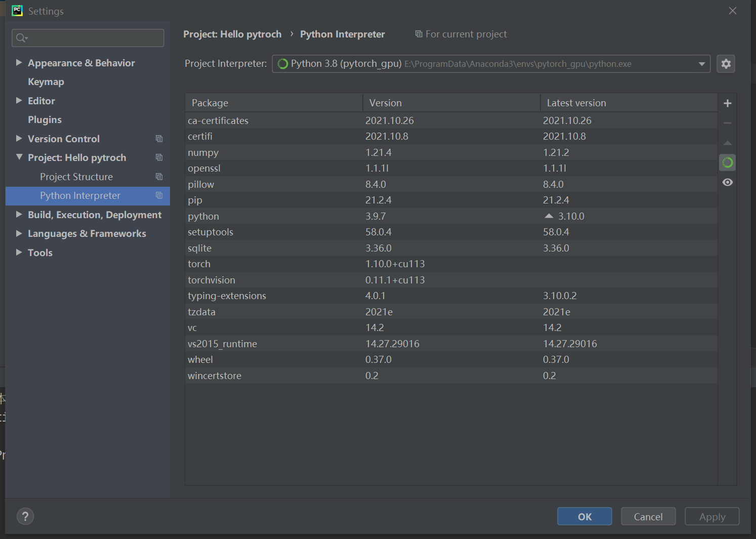The image size is (756, 539).
Task: Select Python Interpreter in sidebar
Action: pyautogui.click(x=88, y=195)
